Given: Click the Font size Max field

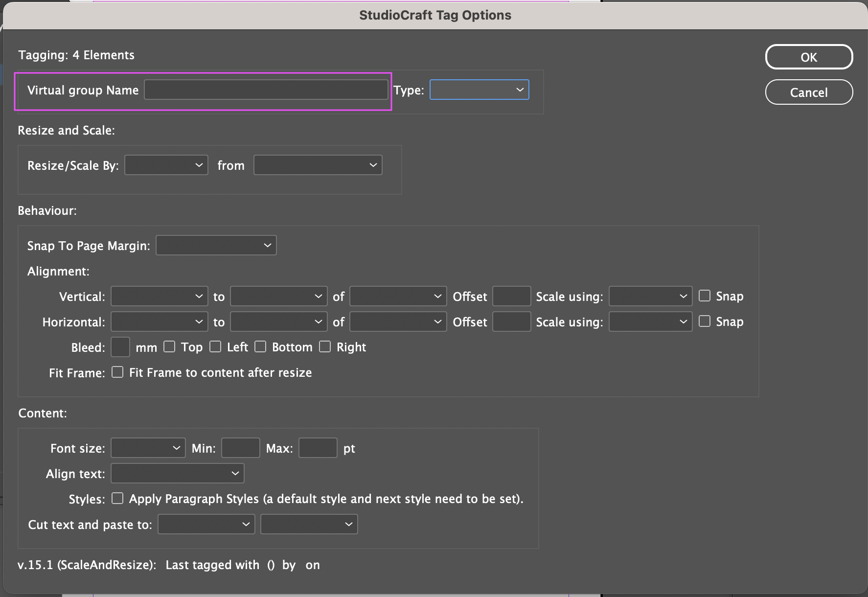Looking at the screenshot, I should [318, 448].
